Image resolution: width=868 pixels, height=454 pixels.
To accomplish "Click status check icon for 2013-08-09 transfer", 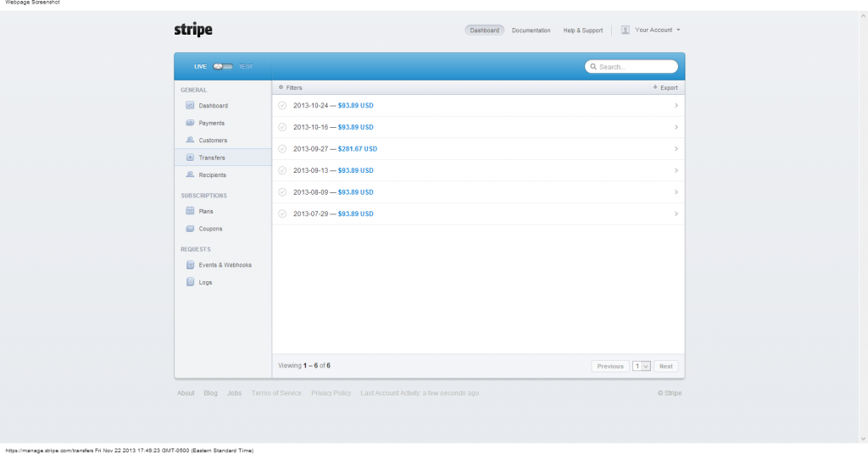I will pos(282,192).
